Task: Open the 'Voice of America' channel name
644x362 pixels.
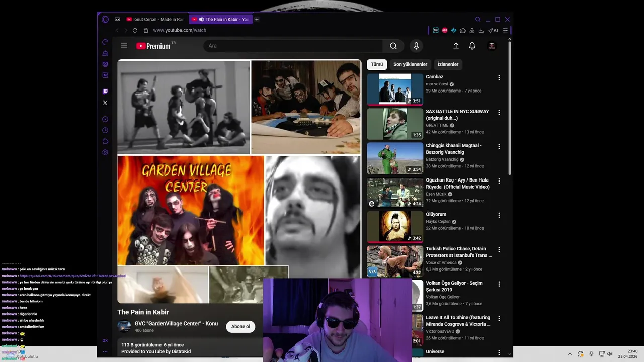Action: [x=441, y=262]
